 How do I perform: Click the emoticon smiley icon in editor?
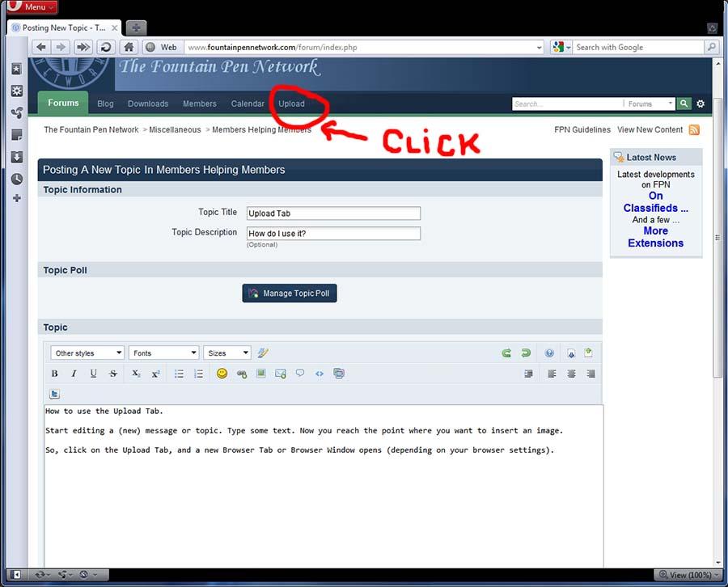pyautogui.click(x=222, y=374)
